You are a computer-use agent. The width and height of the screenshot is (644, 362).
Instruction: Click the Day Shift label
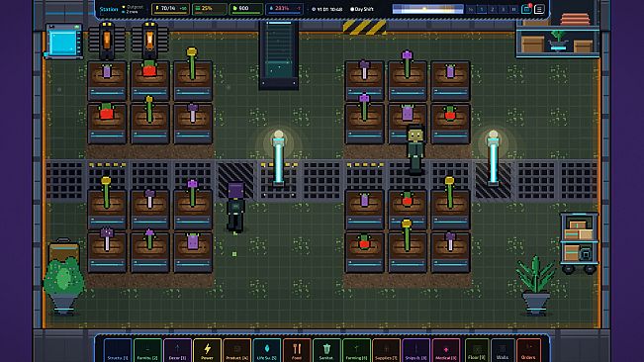coord(362,9)
